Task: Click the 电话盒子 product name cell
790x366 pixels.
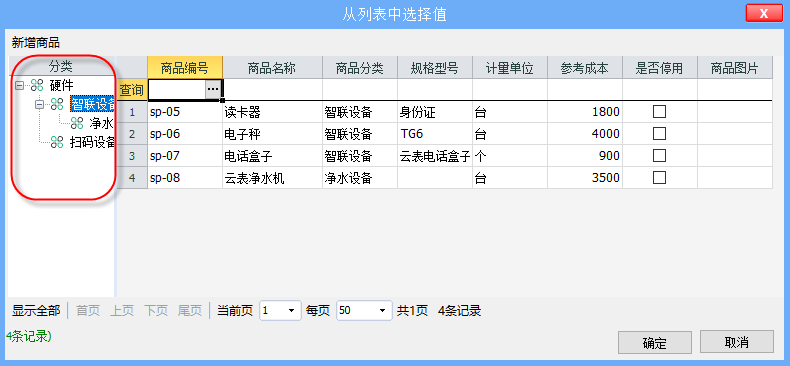Action: point(272,155)
